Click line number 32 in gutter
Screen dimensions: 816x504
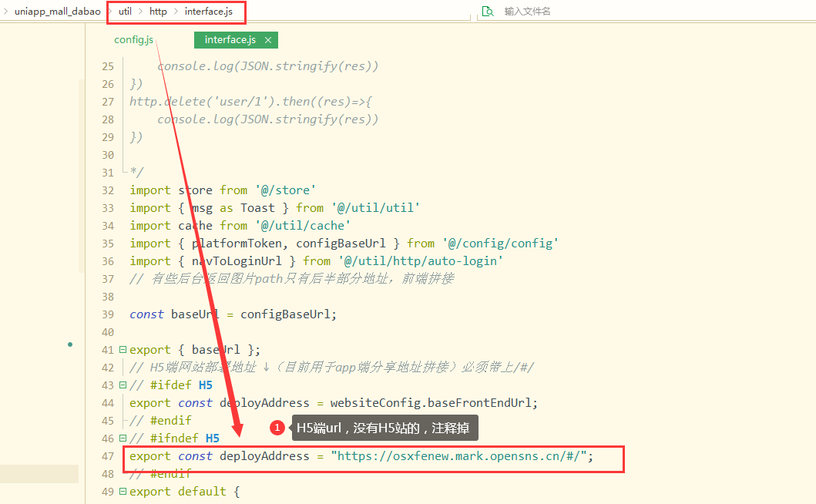point(108,190)
